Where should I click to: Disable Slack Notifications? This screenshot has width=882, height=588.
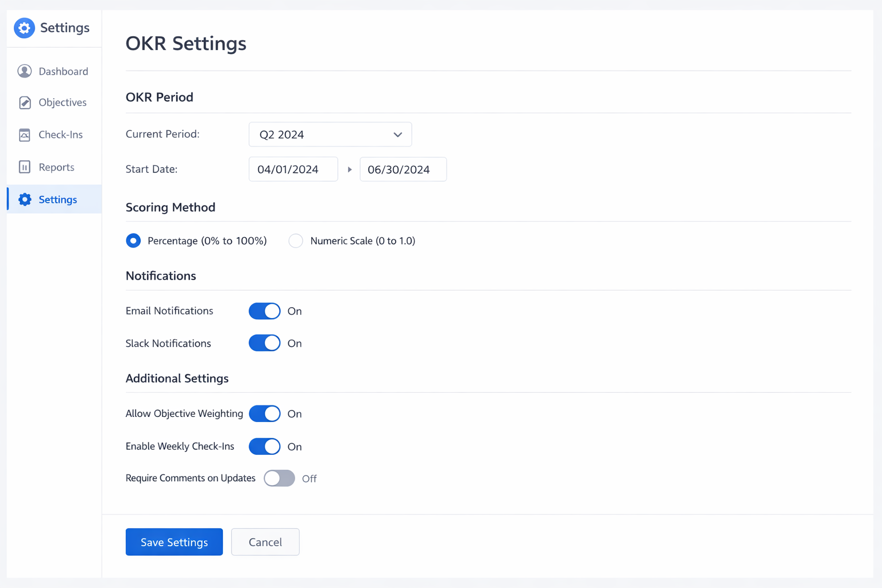coord(264,343)
